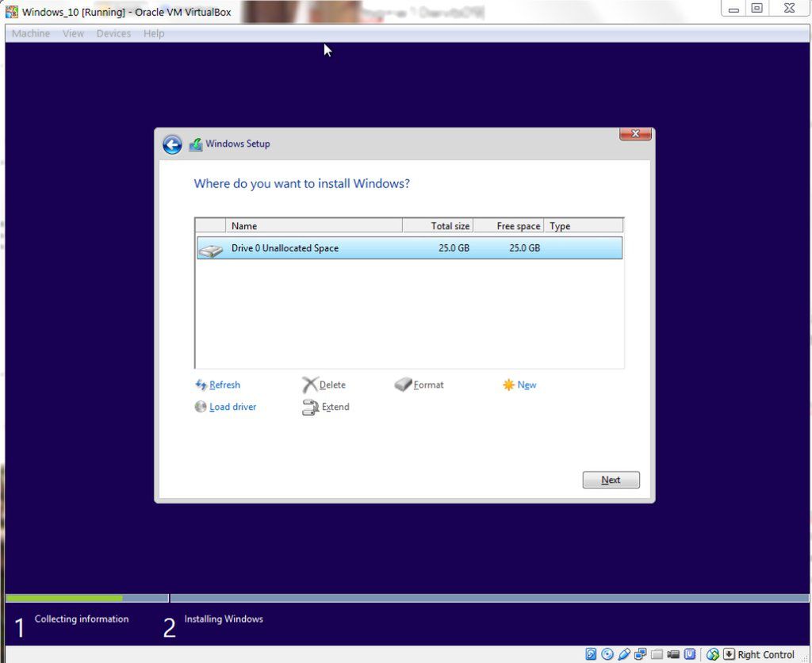Click the New partition link
This screenshot has width=812, height=663.
click(x=527, y=385)
